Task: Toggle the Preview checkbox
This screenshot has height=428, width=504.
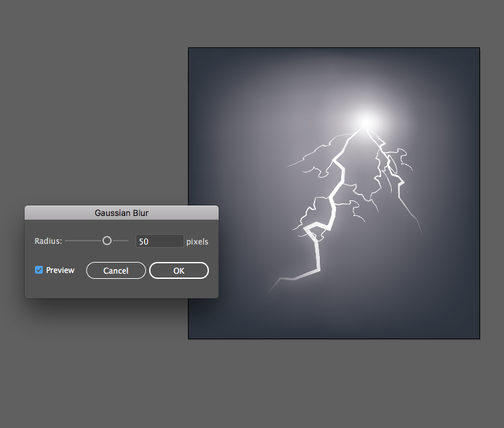Action: pyautogui.click(x=39, y=270)
